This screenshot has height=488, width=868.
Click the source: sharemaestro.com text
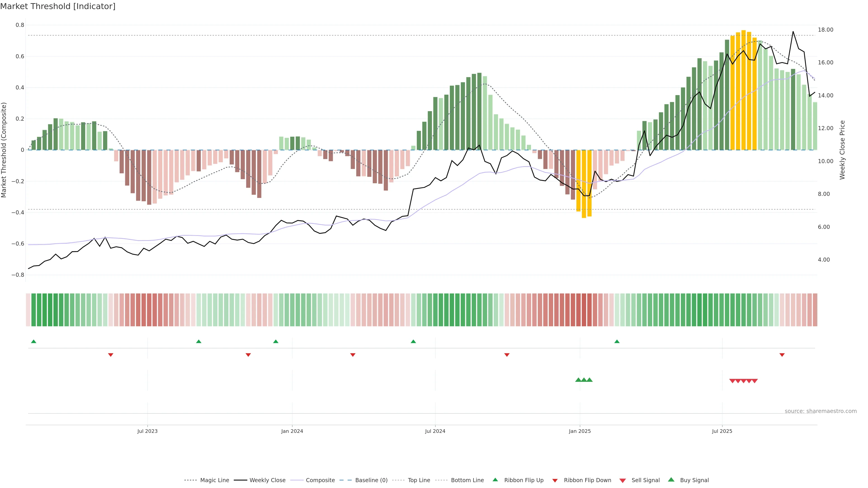[821, 411]
